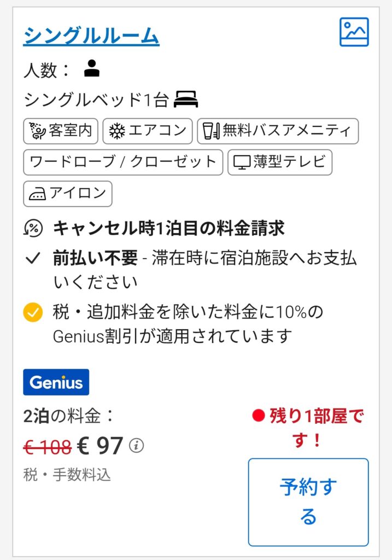Click the toiletries icon in 無料バスアメニティ tag
392x560 pixels.
(211, 131)
